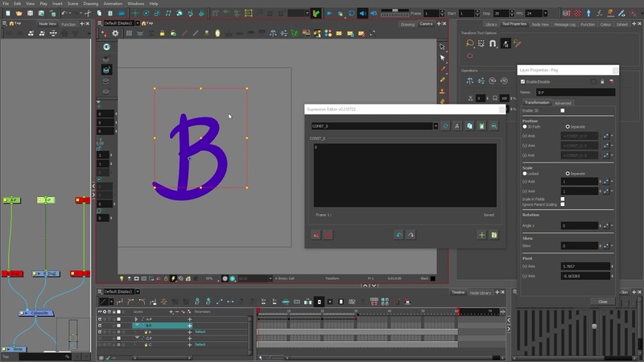Viewport: 644px width, 362px height.
Task: Select the Locked scale radio button
Action: (x=526, y=173)
